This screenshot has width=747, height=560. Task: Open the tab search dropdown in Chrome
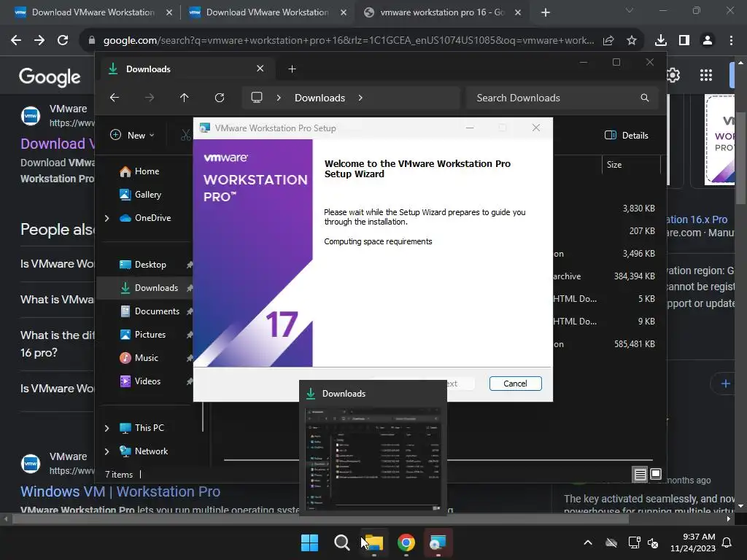(x=630, y=10)
